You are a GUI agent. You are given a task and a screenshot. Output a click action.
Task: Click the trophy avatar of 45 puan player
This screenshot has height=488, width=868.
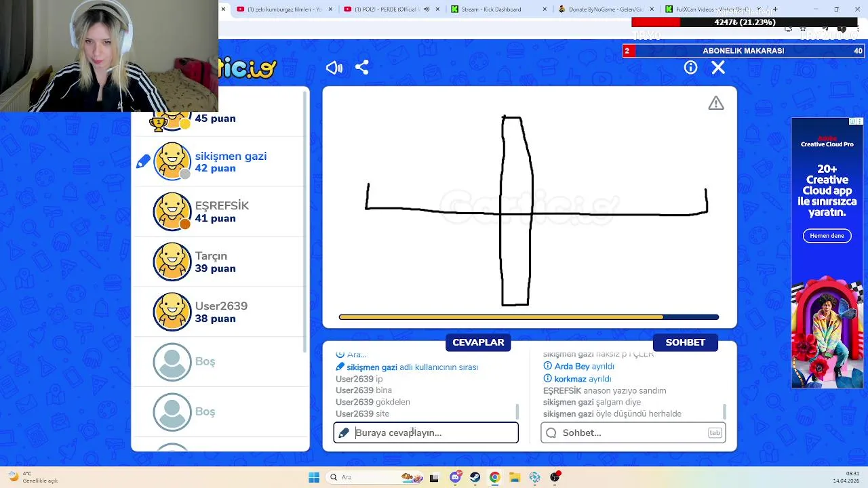(170, 121)
